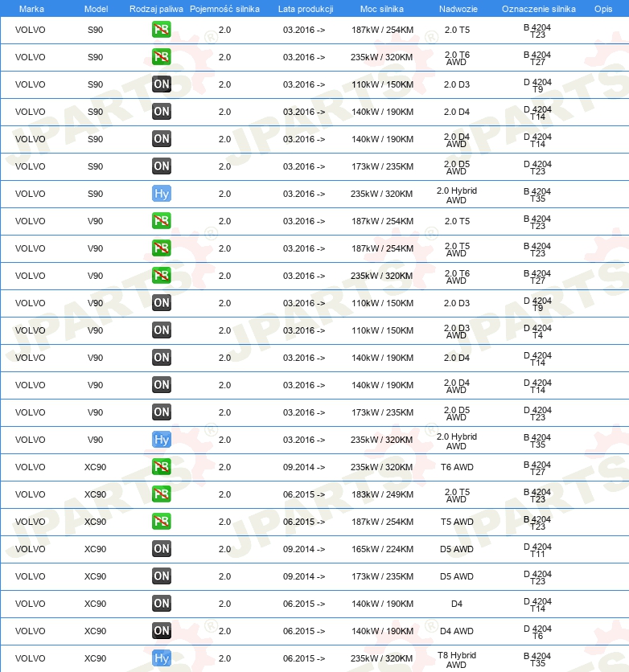Click the petrol icon for S90 2.0 T5

click(161, 30)
